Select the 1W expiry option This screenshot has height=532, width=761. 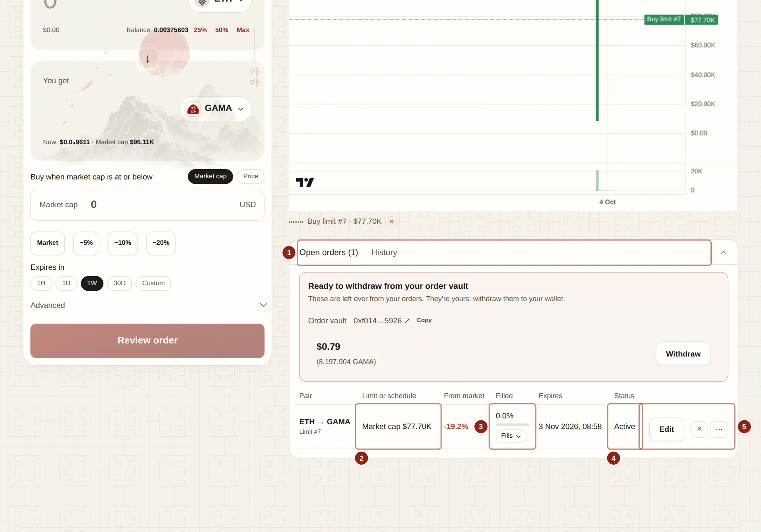pyautogui.click(x=92, y=283)
